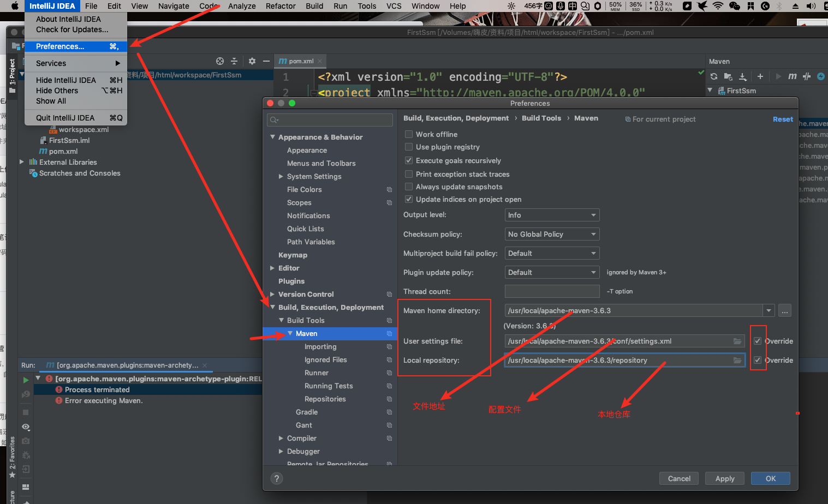Toggle Override checkbox for Local repository

tap(758, 360)
